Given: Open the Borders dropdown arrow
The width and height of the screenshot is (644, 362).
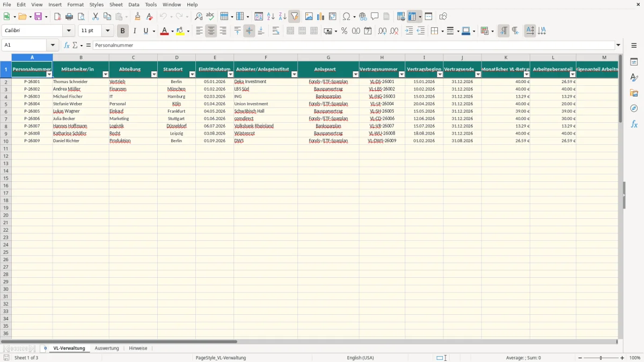Looking at the screenshot, I should [x=443, y=31].
